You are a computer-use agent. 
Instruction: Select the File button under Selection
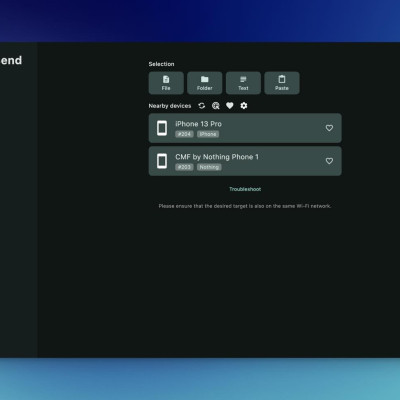click(166, 83)
